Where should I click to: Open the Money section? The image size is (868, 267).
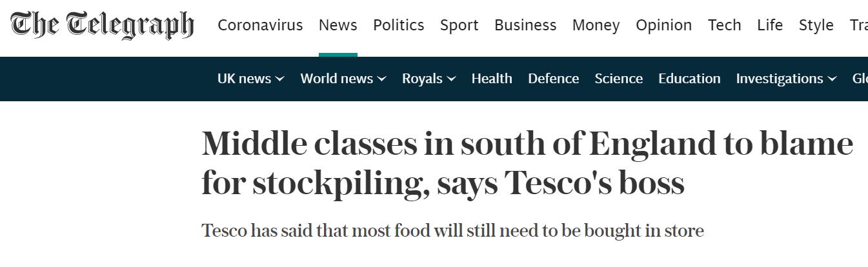(596, 25)
